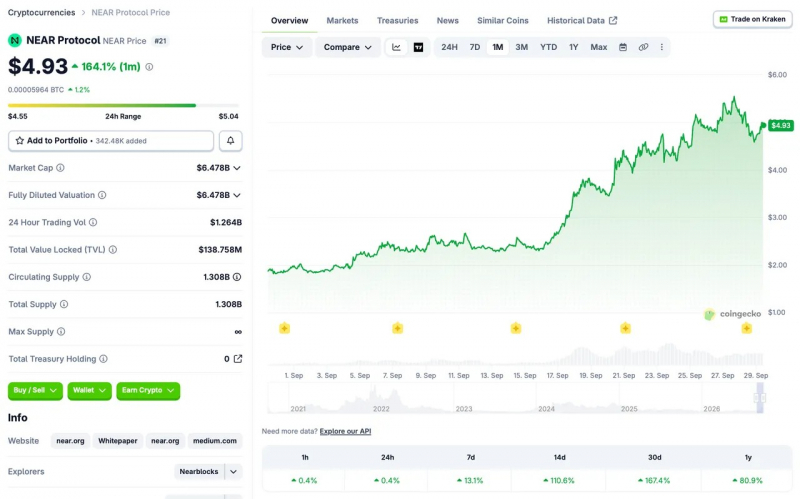
Task: Show Total Treasury Holding info icon
Action: [103, 359]
